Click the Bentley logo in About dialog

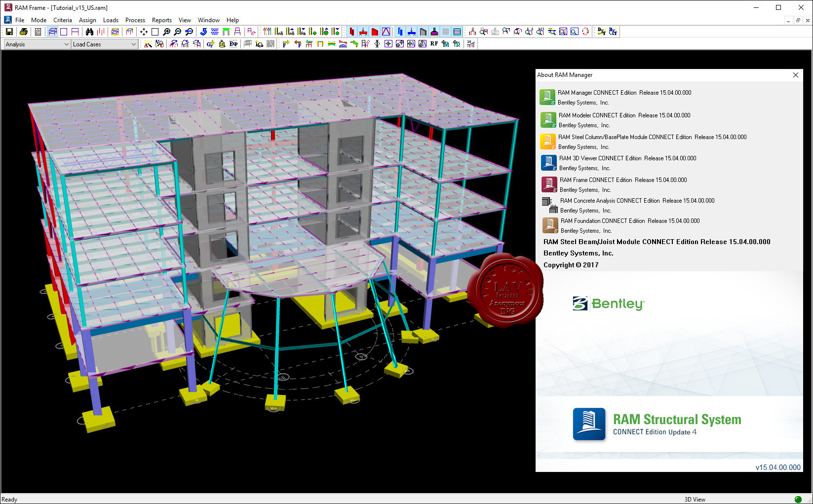click(608, 304)
